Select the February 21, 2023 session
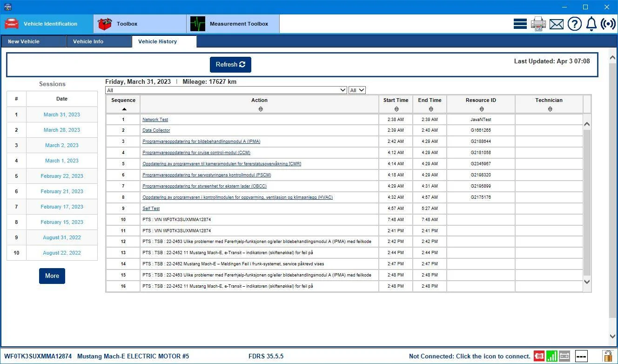Screen dimensions: 618x364 point(62,191)
